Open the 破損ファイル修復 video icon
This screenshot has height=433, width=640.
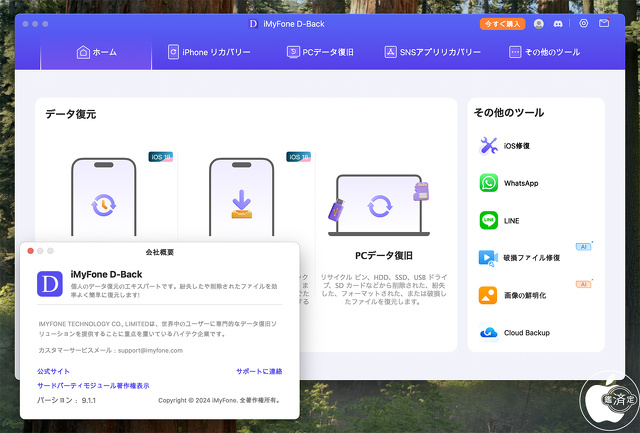point(488,258)
